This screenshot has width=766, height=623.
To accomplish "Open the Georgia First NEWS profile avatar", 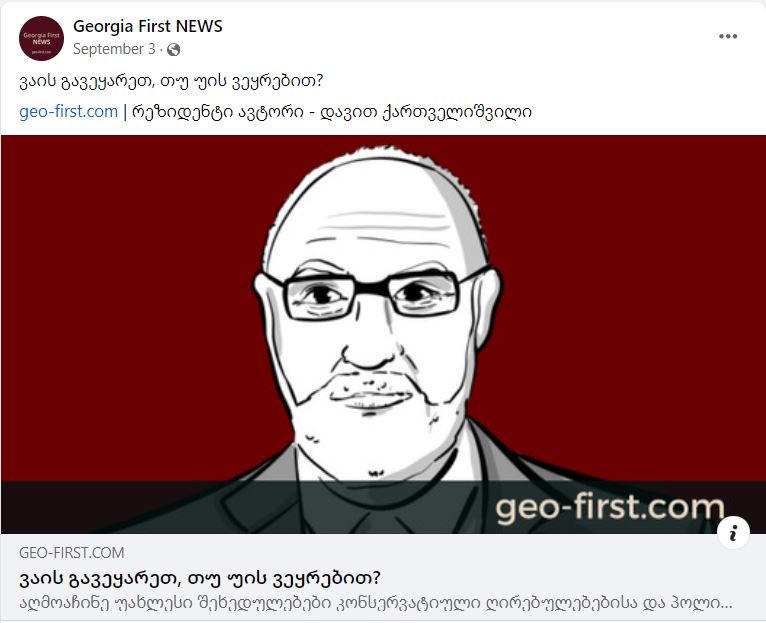I will [42, 38].
